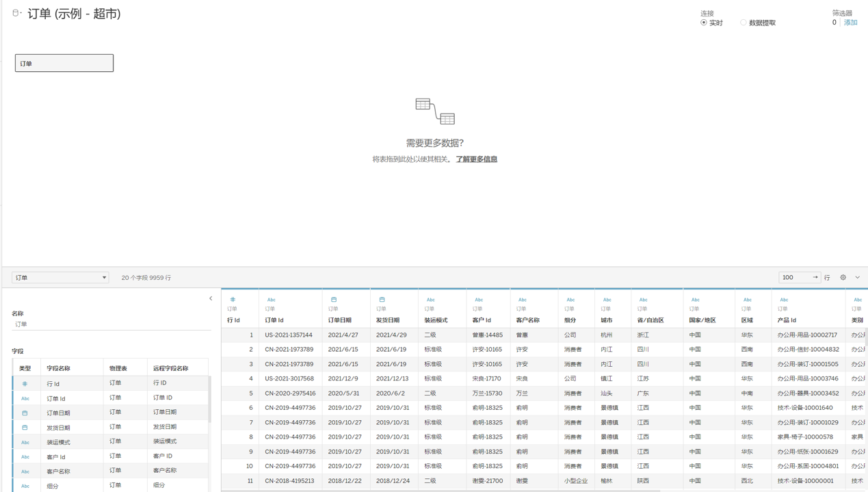The image size is (868, 492).
Task: Click Abc type icon in 客户名称 field row
Action: pos(25,471)
